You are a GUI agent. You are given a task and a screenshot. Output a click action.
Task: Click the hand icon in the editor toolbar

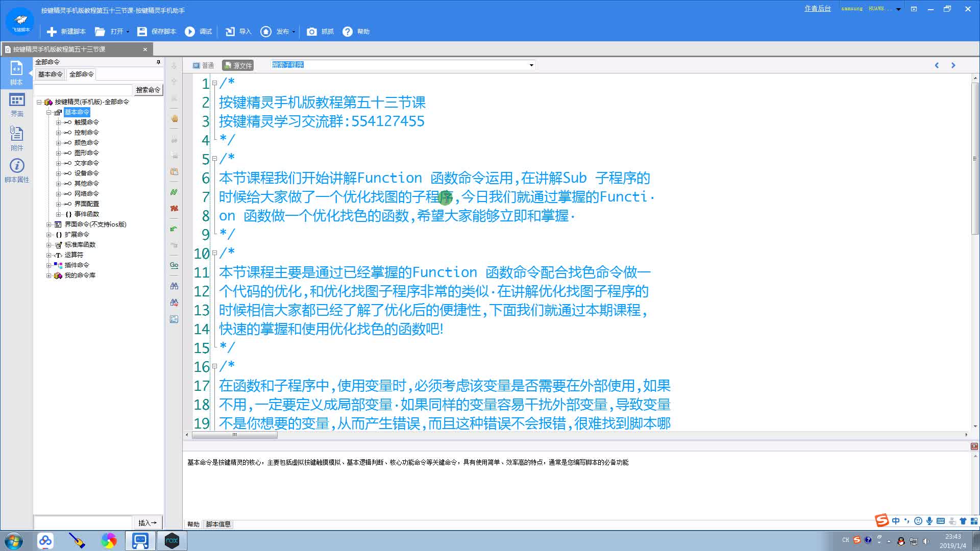pos(174,118)
